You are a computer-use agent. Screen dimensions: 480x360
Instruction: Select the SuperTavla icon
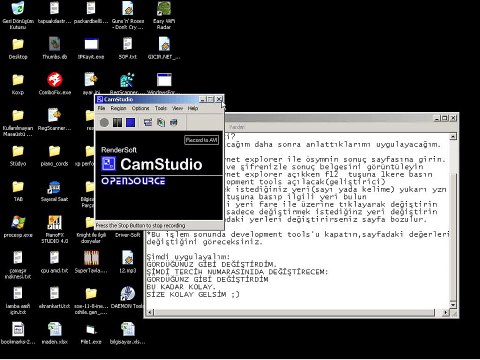91,258
